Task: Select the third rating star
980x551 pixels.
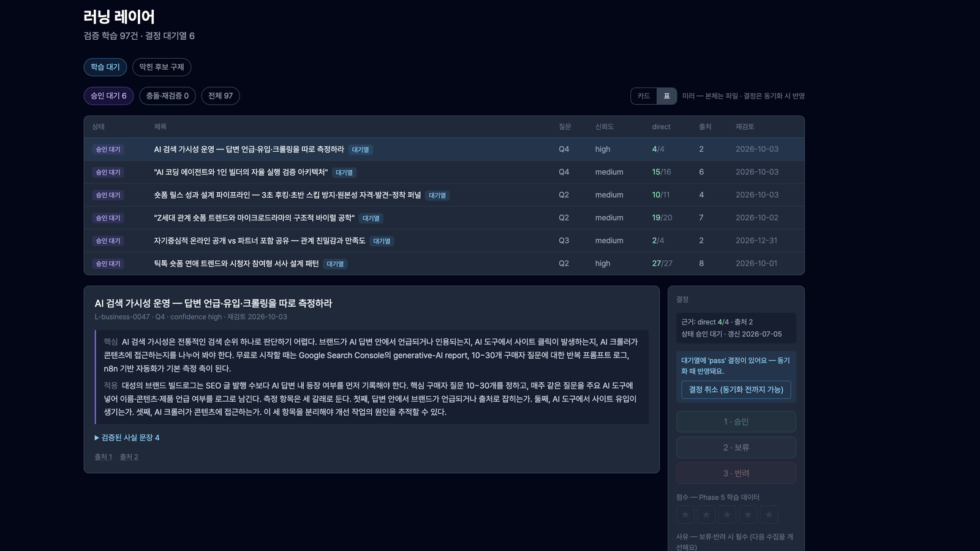Action: tap(727, 514)
